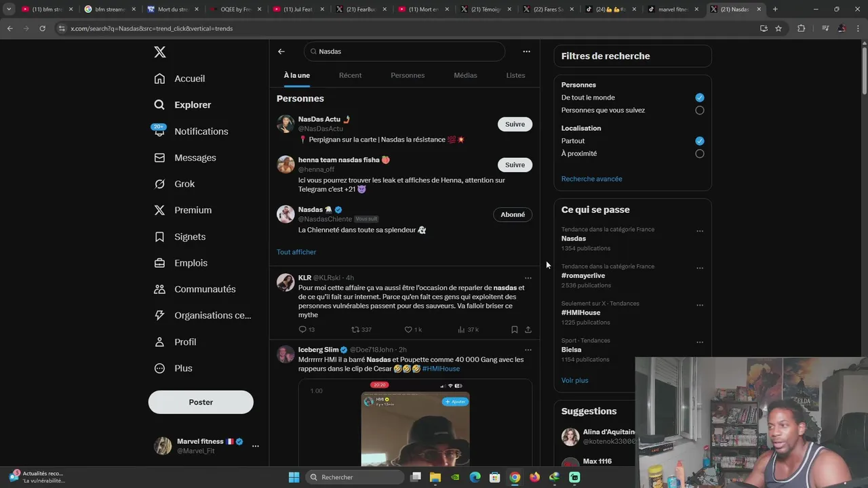Reload the page in browser toolbar
The height and width of the screenshot is (488, 868).
tap(42, 28)
